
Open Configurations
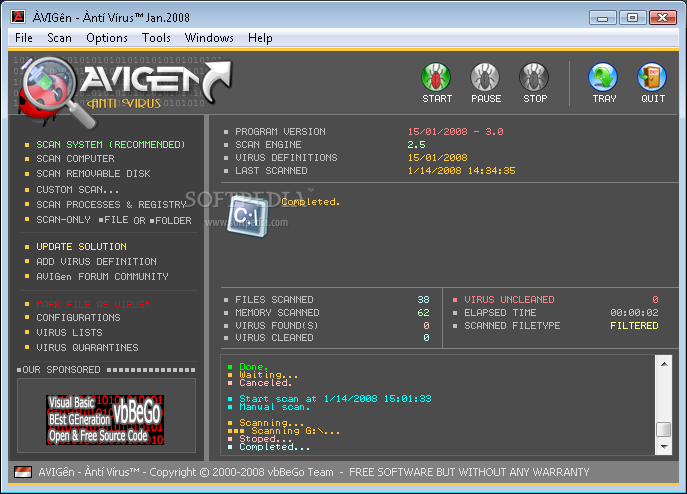point(78,317)
